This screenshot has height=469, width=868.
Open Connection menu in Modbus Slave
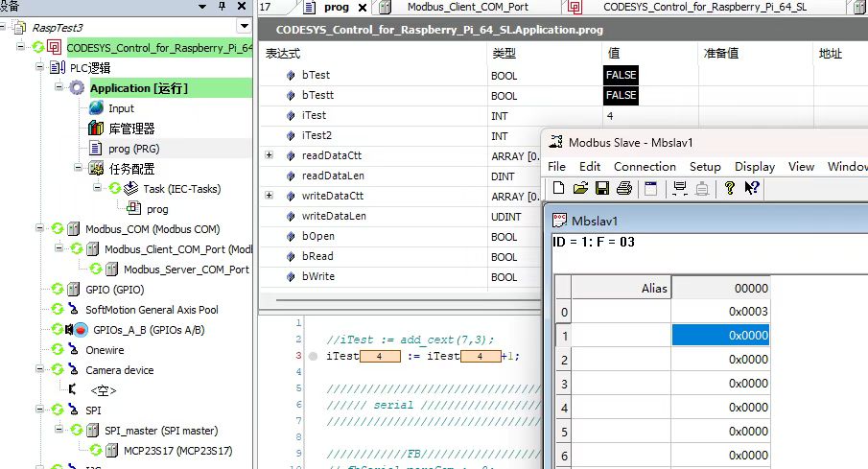pyautogui.click(x=645, y=167)
